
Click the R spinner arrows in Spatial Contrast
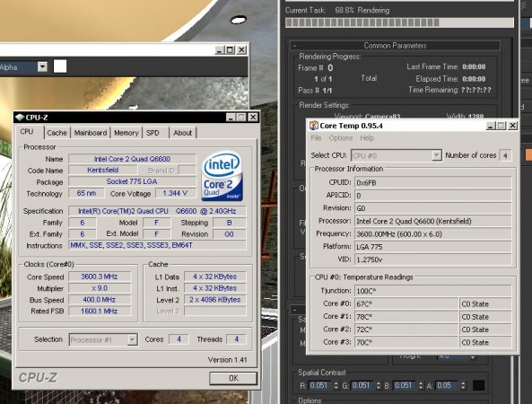(x=336, y=385)
